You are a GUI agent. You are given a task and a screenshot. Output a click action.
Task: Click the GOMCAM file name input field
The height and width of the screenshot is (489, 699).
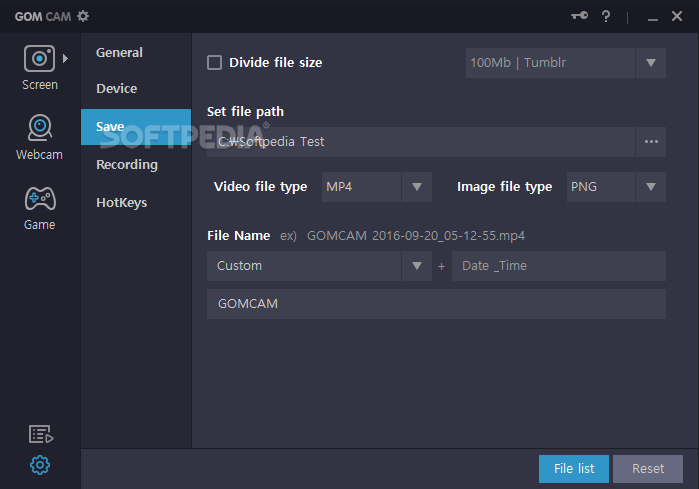point(436,304)
